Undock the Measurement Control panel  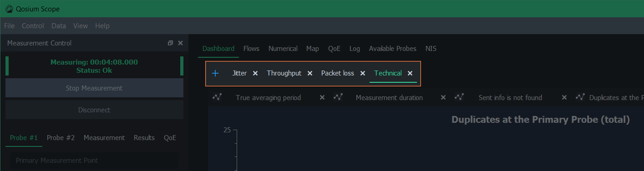pyautogui.click(x=170, y=43)
